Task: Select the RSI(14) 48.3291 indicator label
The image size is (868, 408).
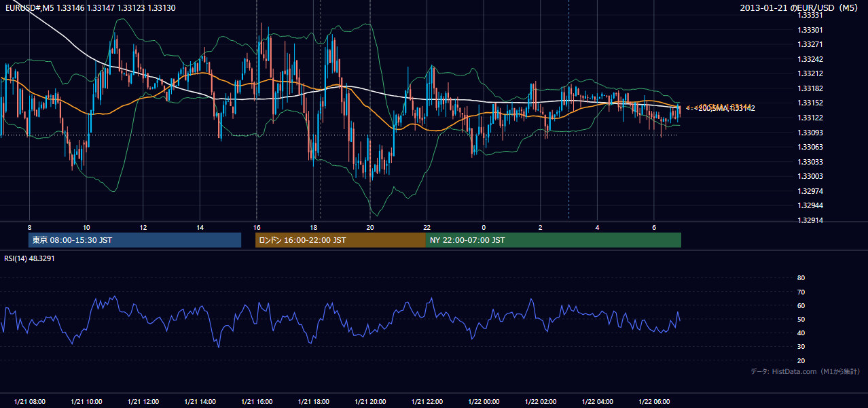Action: pyautogui.click(x=29, y=258)
